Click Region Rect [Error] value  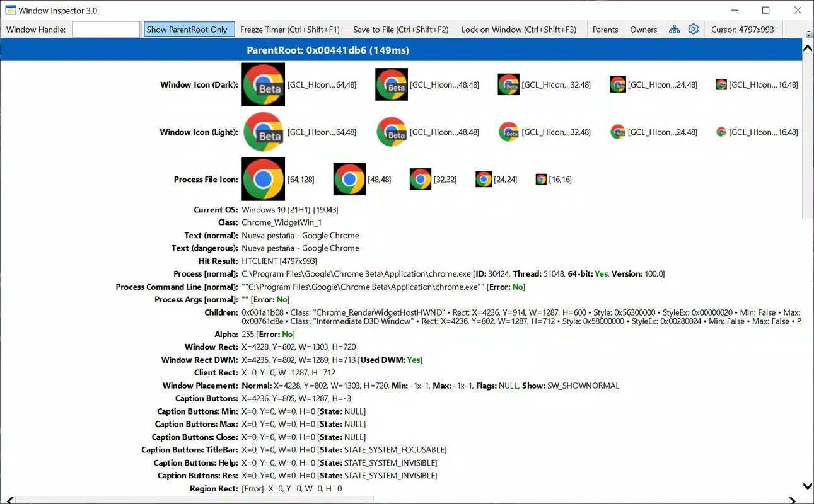(x=291, y=488)
